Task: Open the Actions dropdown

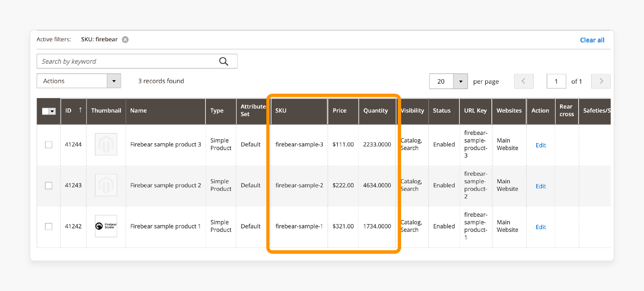Action: [78, 81]
